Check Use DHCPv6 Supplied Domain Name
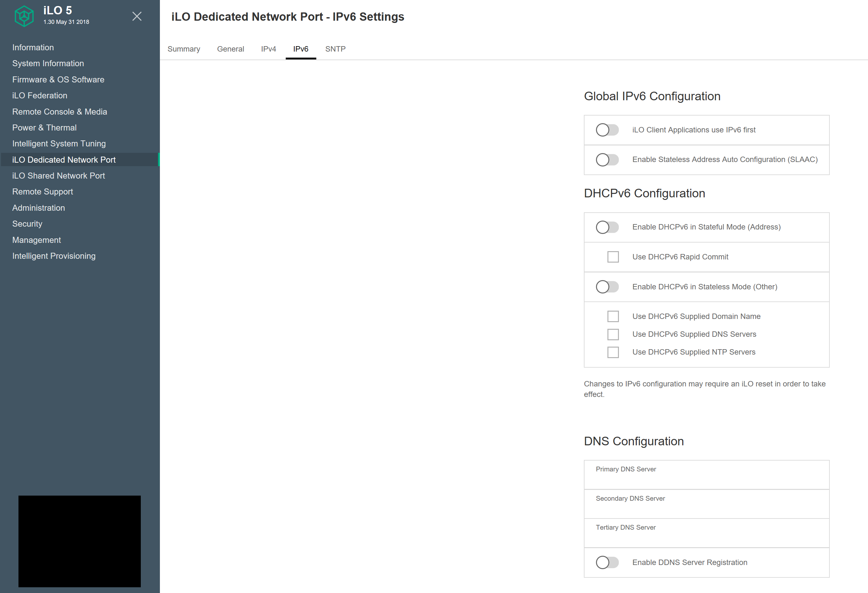This screenshot has height=593, width=868. (x=612, y=316)
